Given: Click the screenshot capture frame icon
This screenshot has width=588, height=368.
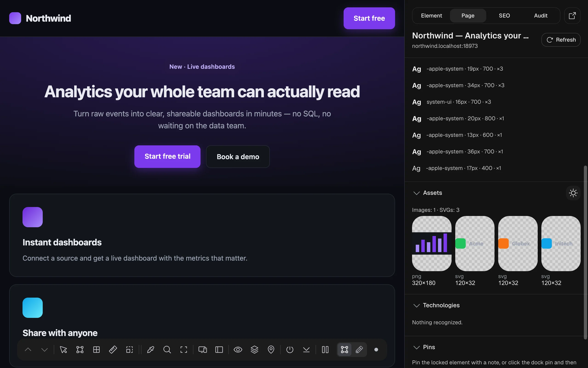Looking at the screenshot, I should pyautogui.click(x=184, y=350).
